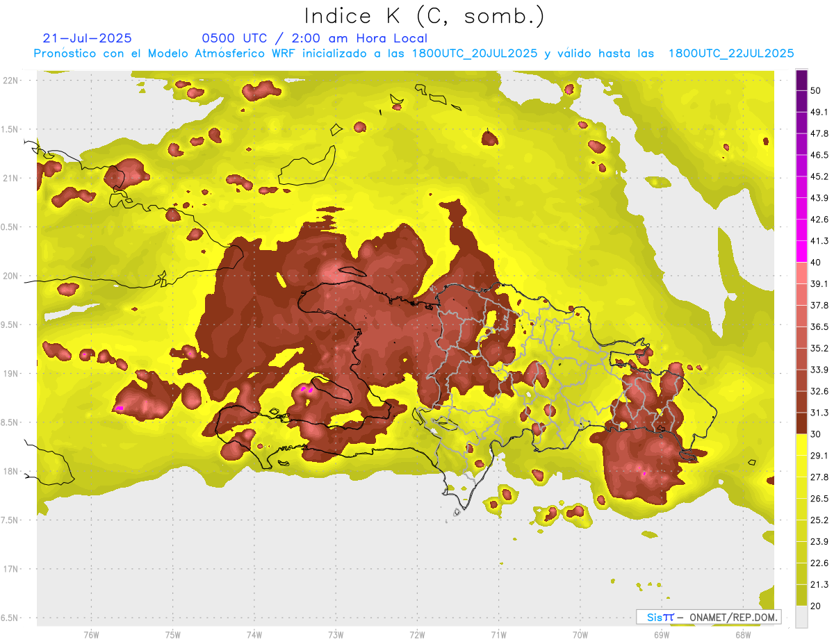Click the colorbar value '26.5'
834x644 pixels.
[x=819, y=499]
